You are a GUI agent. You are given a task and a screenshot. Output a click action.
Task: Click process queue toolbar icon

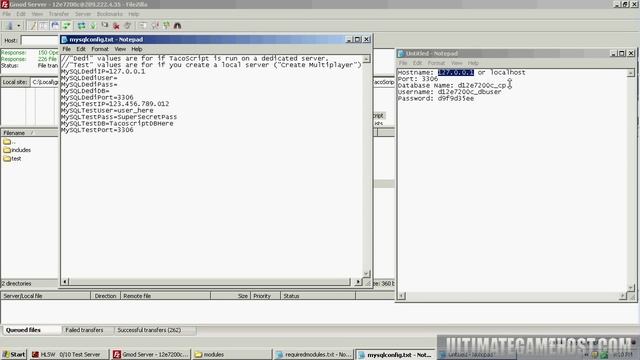point(93,26)
